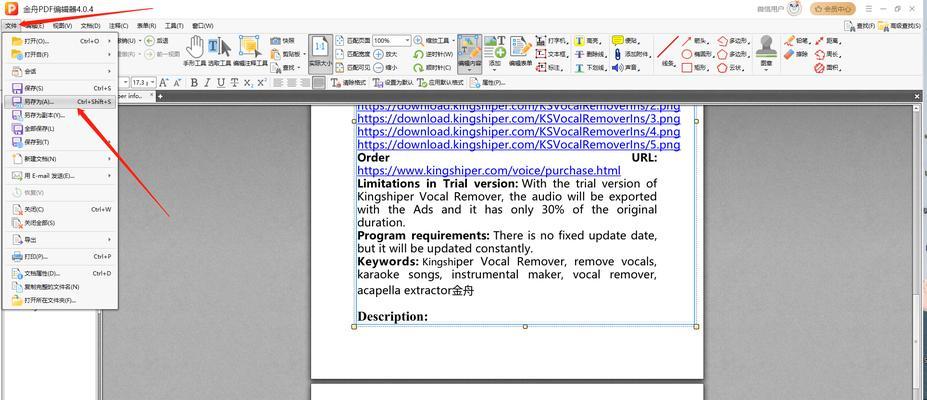The image size is (927, 400).
Task: Expand the Sessions (会话) submenu
Action: [59, 71]
